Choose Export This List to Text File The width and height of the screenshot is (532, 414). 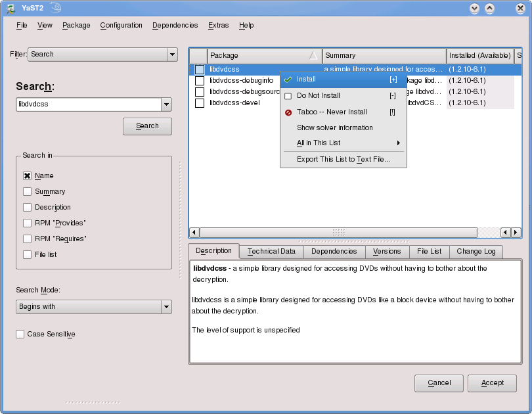pyautogui.click(x=344, y=159)
